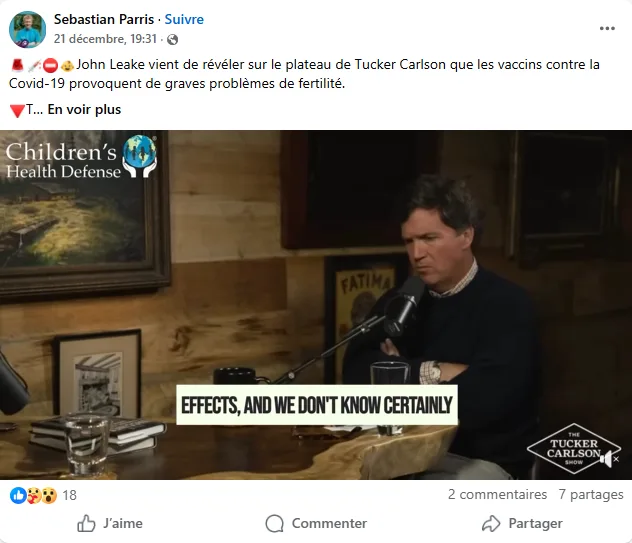This screenshot has width=632, height=543.
Task: Click the Commenter button
Action: pos(316,523)
